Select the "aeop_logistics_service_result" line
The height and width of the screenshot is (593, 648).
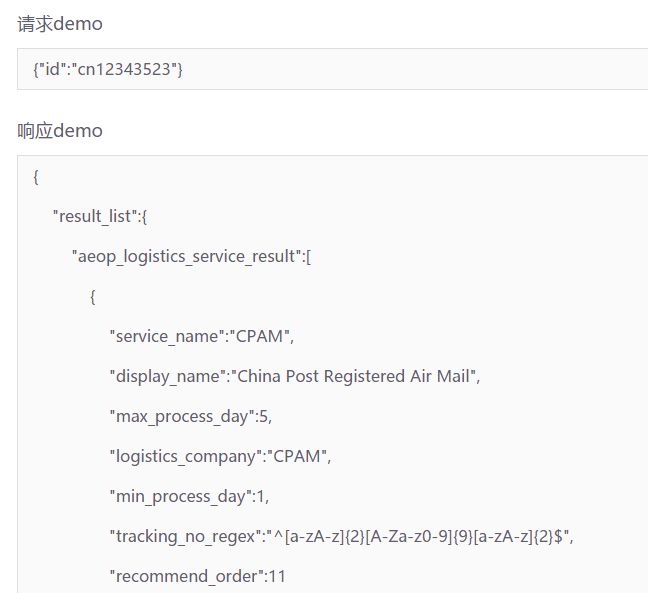(191, 256)
